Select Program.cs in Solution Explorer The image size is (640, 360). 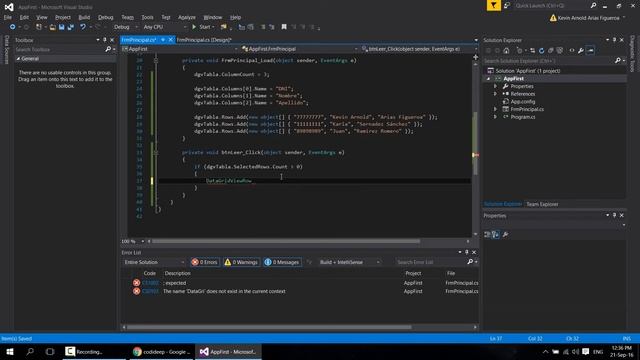(522, 117)
